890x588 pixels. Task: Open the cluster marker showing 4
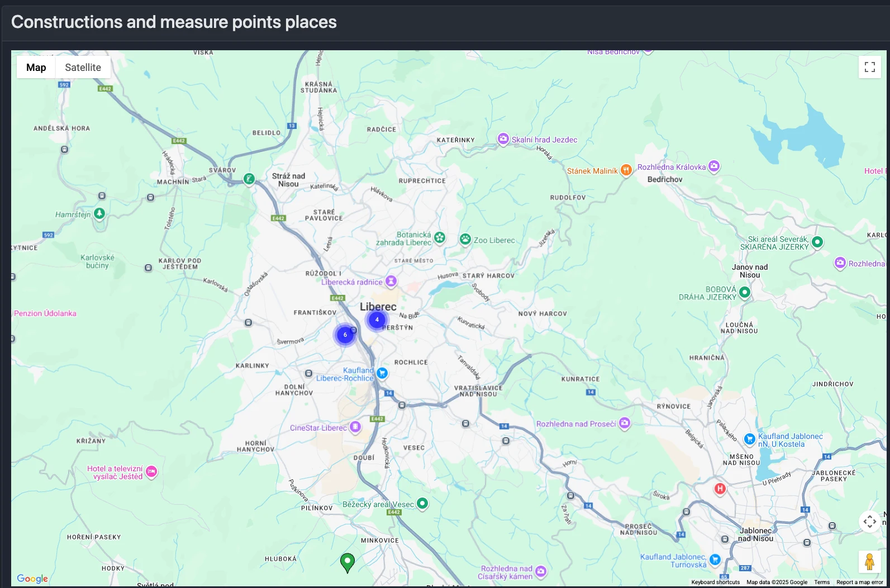coord(377,320)
